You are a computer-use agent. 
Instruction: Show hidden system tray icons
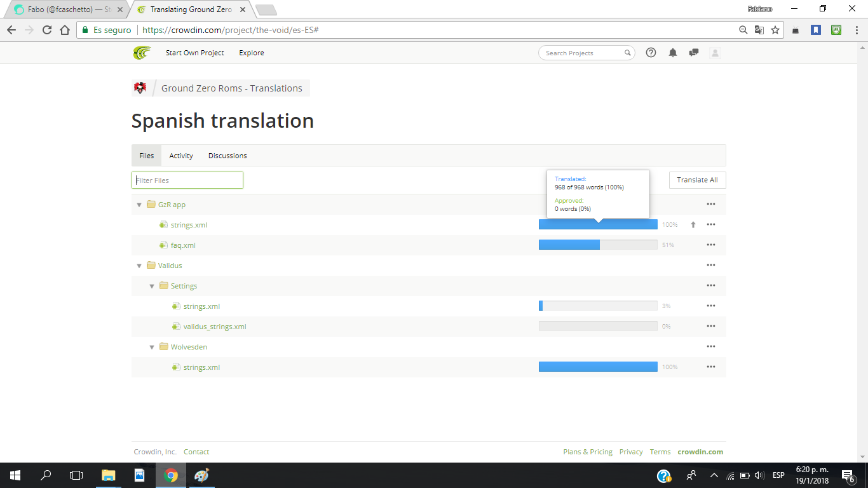tap(714, 475)
